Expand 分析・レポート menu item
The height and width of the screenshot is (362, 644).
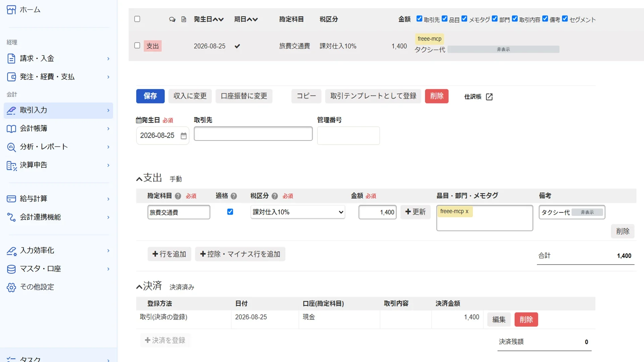point(108,147)
